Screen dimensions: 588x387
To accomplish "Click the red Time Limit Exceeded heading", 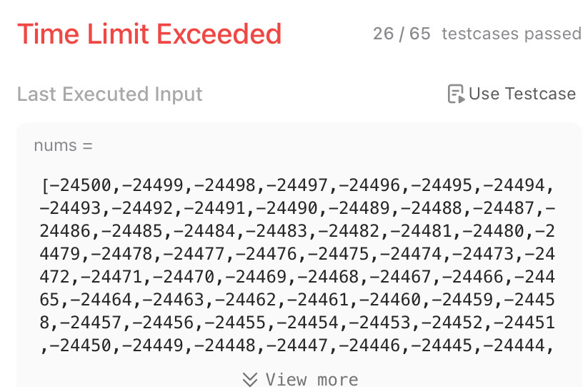I will point(149,34).
